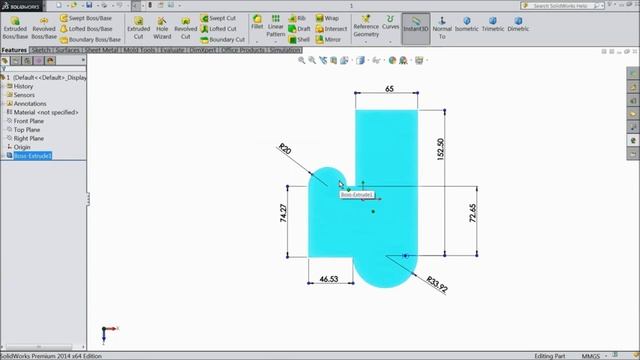This screenshot has width=640, height=360.
Task: Expand the Boss-Extrude1 tree node
Action: point(3,156)
